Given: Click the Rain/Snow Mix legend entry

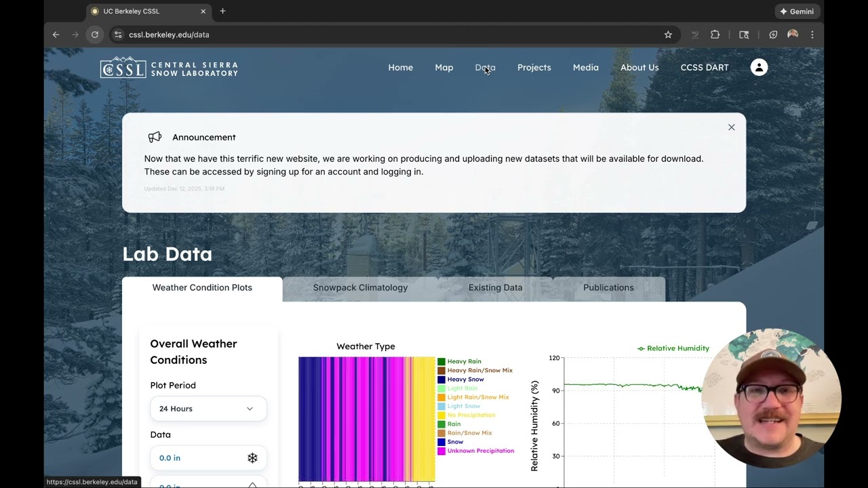Looking at the screenshot, I should [465, 433].
